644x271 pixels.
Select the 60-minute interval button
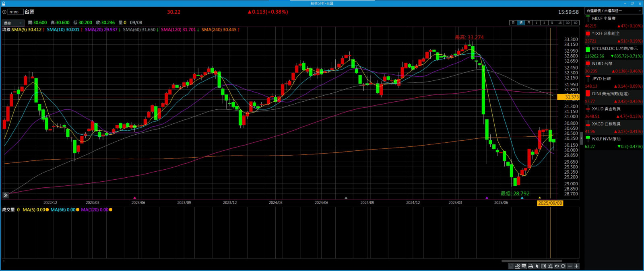(575, 23)
